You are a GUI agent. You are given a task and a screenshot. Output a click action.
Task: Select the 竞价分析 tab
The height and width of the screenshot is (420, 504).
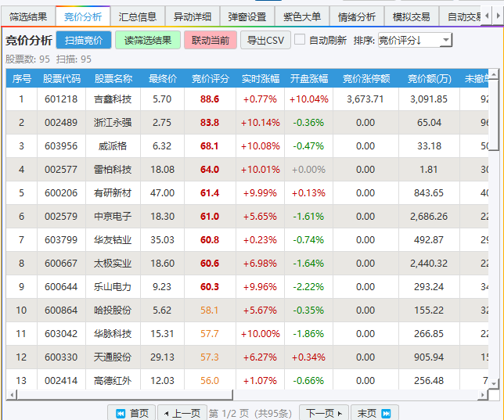pos(83,16)
